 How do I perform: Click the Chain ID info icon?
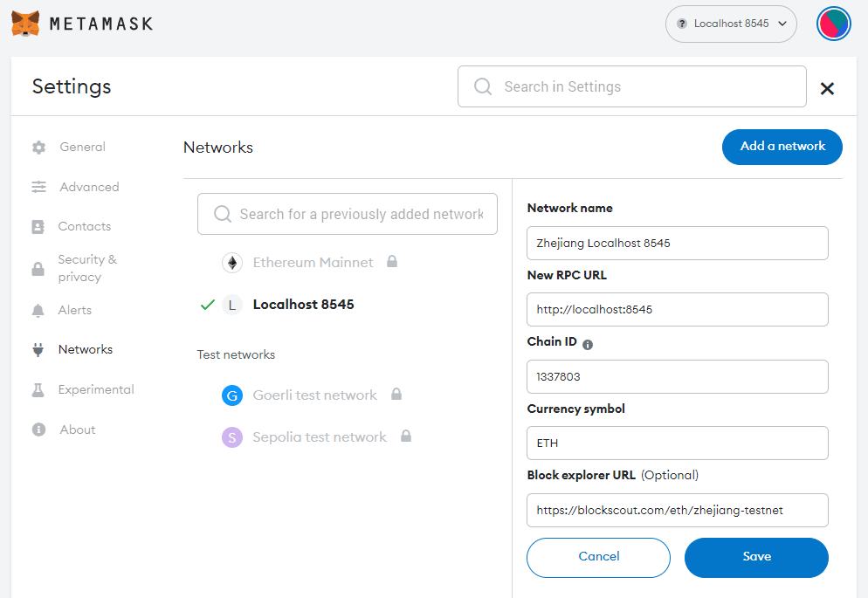(x=588, y=344)
